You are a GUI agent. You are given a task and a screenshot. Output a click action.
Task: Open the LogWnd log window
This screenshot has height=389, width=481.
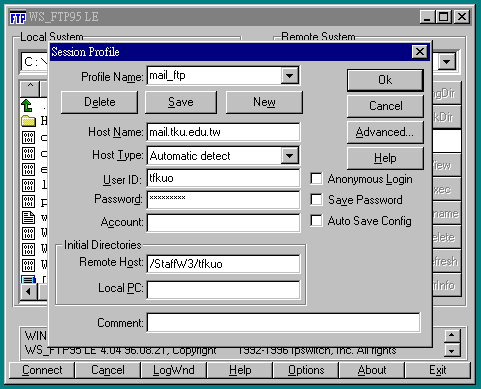point(174,370)
